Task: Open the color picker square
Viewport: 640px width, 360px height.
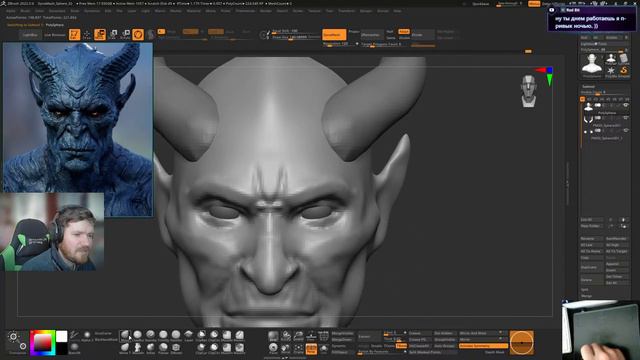Action: point(42,342)
